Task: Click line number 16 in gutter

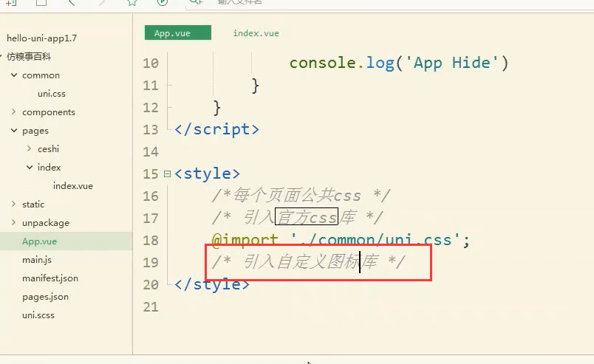Action: pos(151,196)
